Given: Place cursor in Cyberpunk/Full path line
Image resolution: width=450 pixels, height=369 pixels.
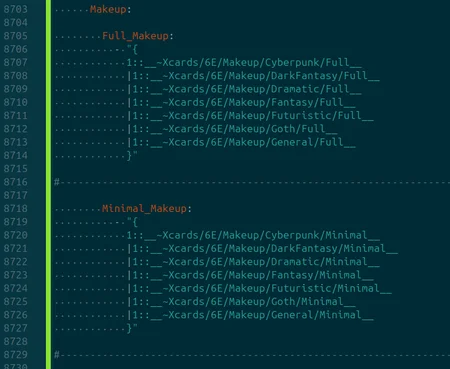Looking at the screenshot, I should (x=244, y=63).
